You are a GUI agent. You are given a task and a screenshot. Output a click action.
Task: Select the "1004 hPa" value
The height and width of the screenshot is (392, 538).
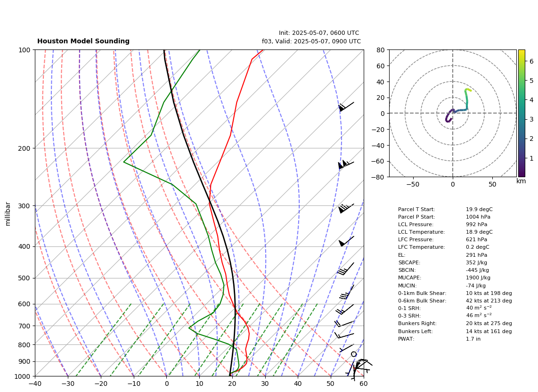pos(478,217)
